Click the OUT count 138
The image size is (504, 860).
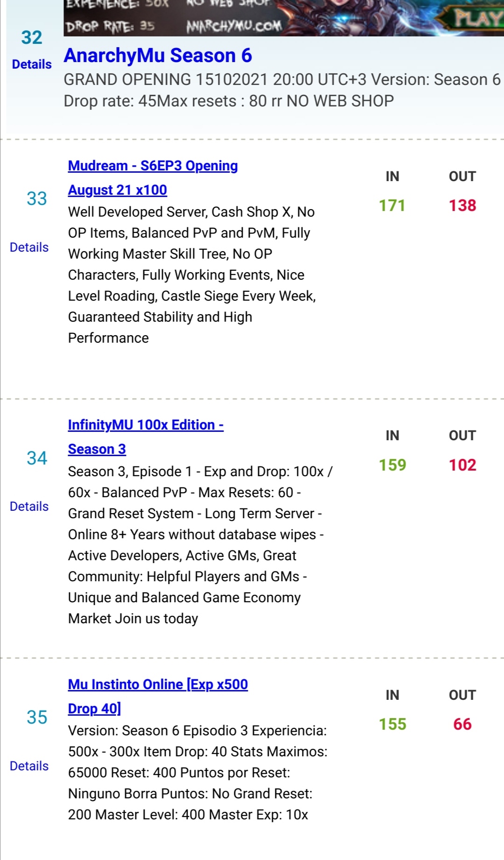[462, 205]
